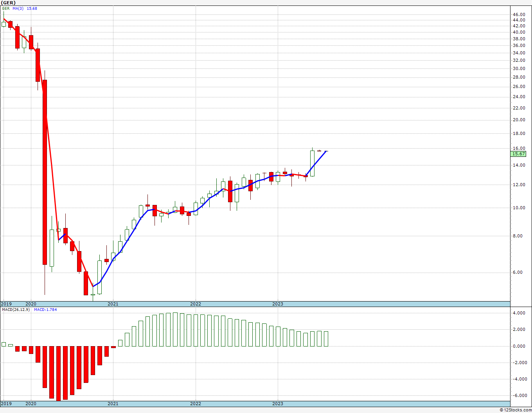Click the 2019 marker on price timeline
532x413 pixels.
click(6, 304)
